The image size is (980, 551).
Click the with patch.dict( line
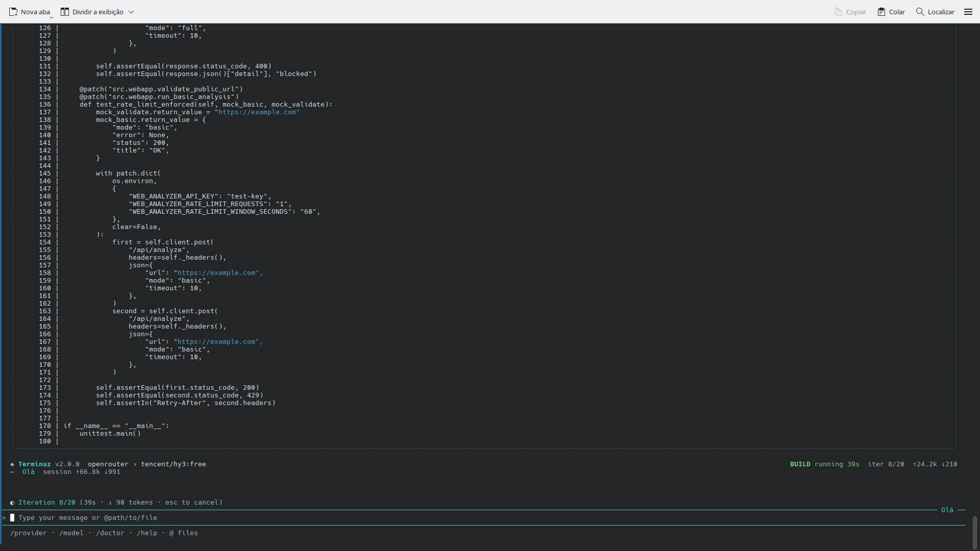(x=129, y=173)
